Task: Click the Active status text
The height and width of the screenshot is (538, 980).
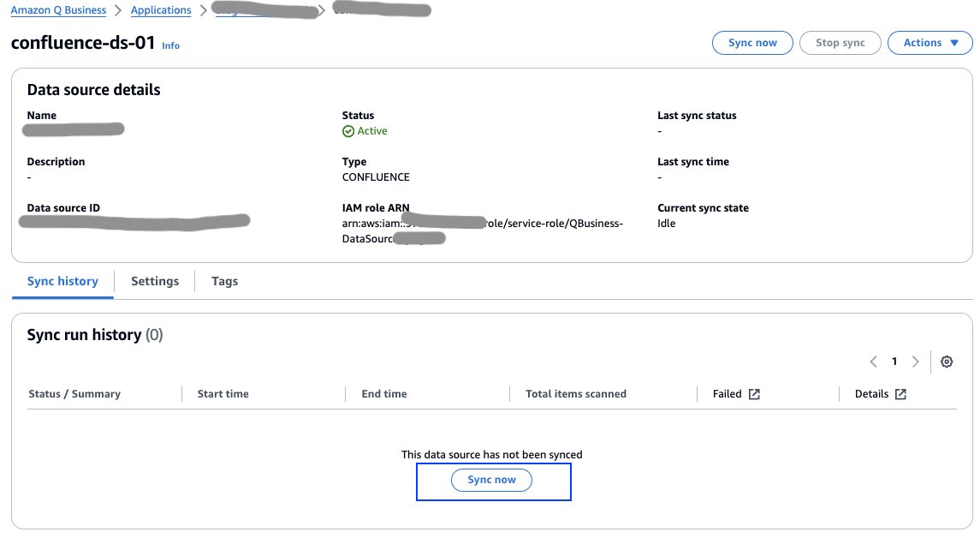Action: (372, 131)
